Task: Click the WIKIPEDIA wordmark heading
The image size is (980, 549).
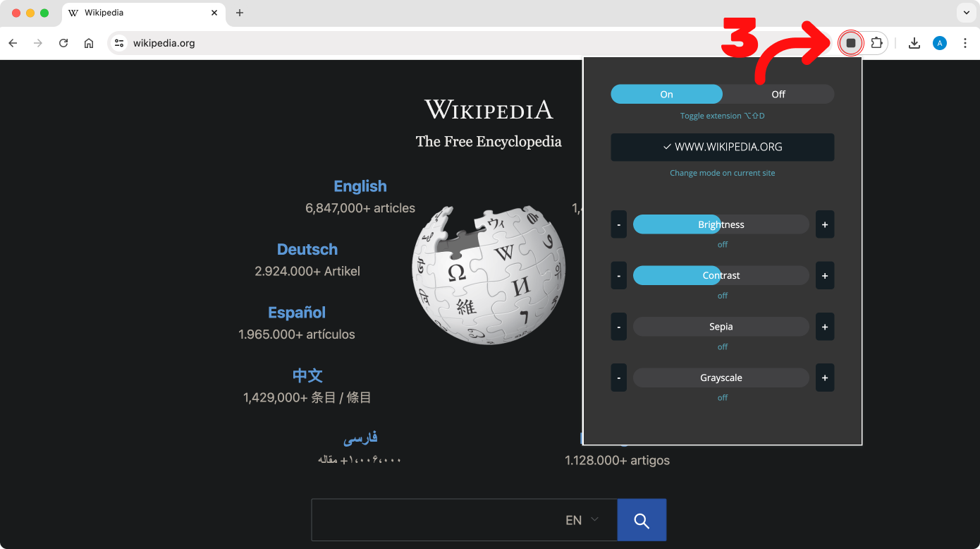Action: pos(489,109)
